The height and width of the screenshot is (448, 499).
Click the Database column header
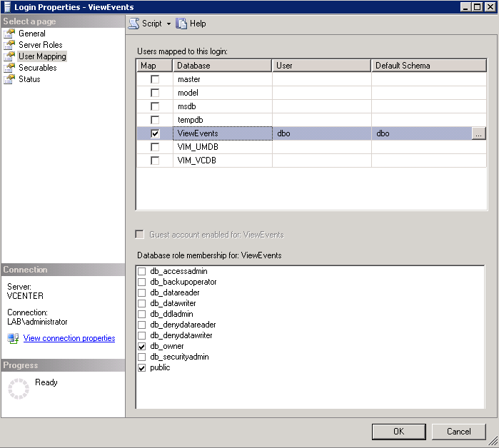click(x=222, y=66)
